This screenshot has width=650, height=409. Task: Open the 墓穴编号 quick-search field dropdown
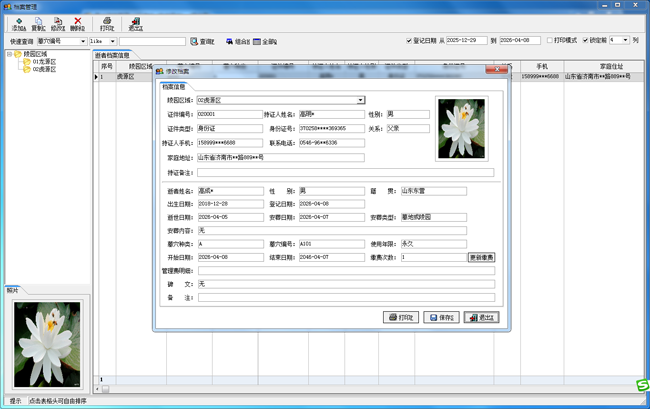pos(81,41)
